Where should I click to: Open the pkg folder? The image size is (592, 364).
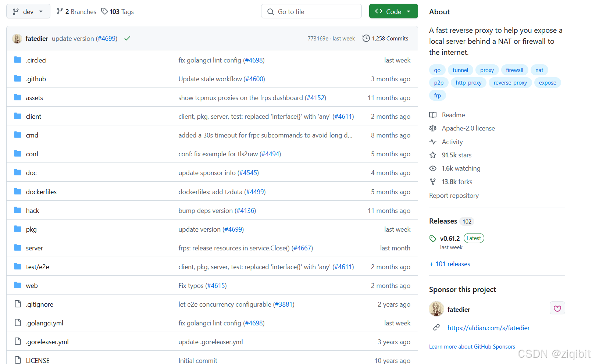31,229
